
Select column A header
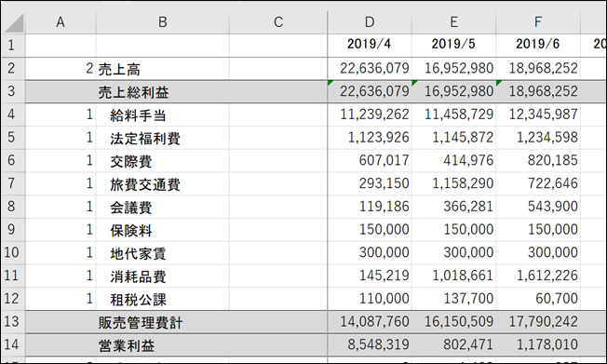tap(61, 22)
